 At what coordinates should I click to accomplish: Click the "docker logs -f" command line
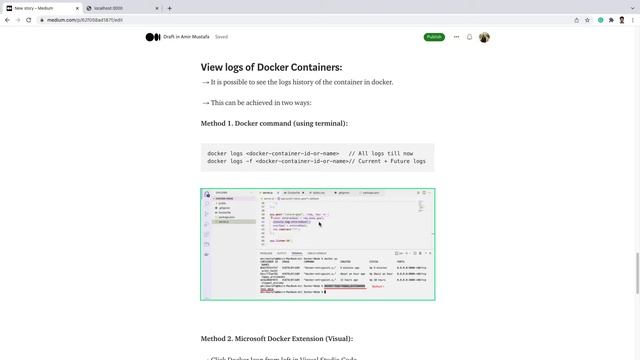pyautogui.click(x=316, y=161)
